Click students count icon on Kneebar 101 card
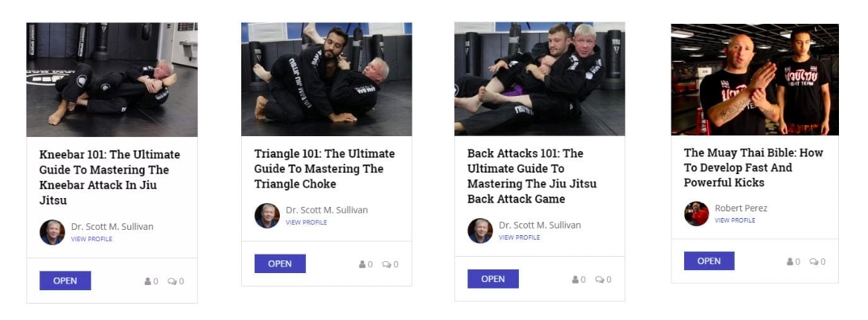Viewport: 868px width, 320px height. click(148, 281)
